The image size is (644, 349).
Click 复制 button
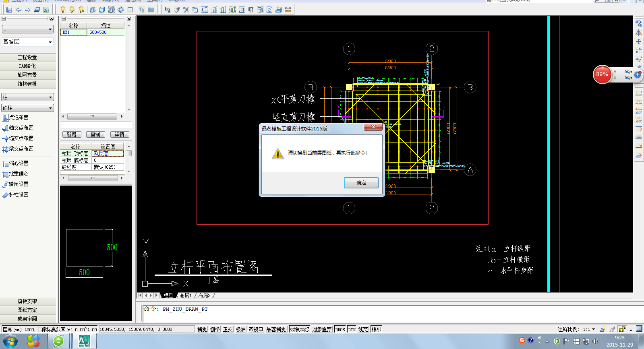point(95,135)
